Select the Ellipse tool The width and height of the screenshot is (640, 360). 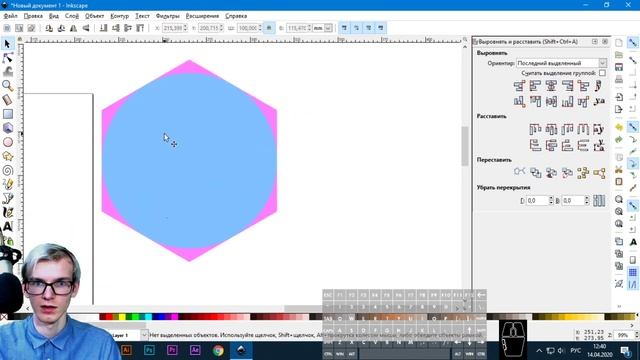pyautogui.click(x=7, y=142)
